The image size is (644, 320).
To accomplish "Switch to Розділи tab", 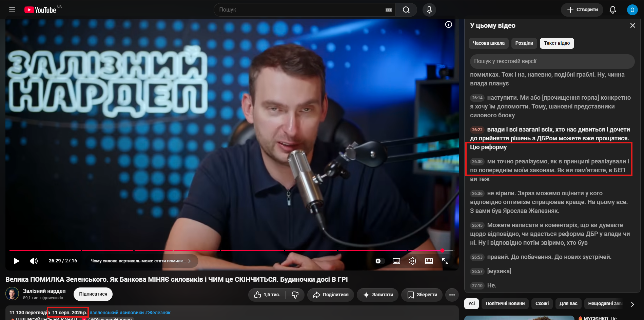I will pyautogui.click(x=524, y=43).
